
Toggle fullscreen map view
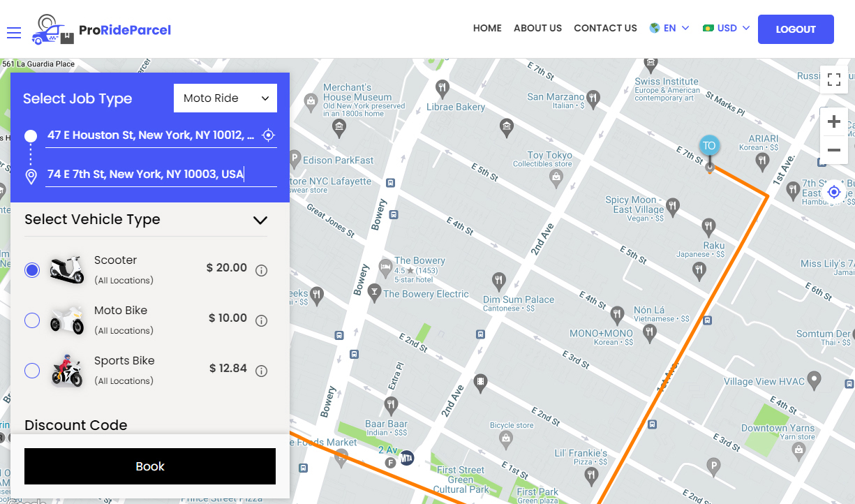click(833, 80)
